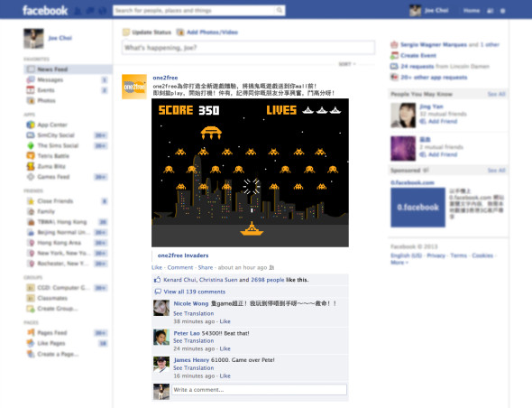Screen dimensions: 532x408
Task: Click The Sims Social green diamond icon
Action: coord(31,145)
